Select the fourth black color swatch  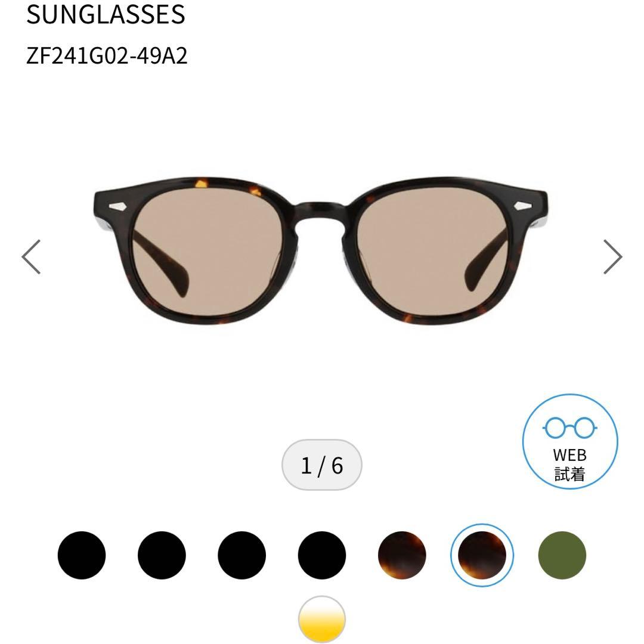click(322, 555)
